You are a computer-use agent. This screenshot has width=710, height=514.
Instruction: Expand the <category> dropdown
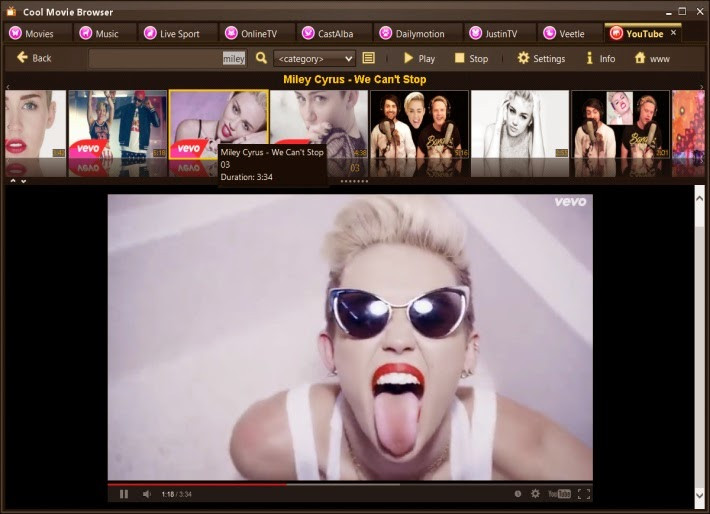tap(314, 58)
